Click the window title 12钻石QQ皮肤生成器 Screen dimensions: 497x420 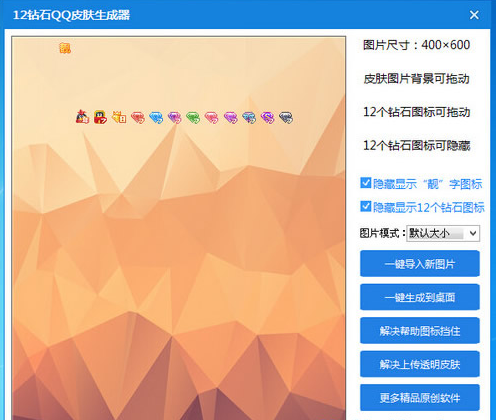(x=71, y=15)
